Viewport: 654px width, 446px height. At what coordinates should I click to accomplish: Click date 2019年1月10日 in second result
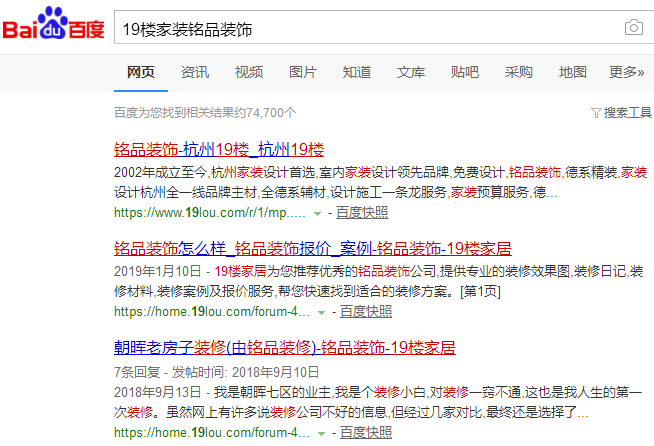click(158, 272)
